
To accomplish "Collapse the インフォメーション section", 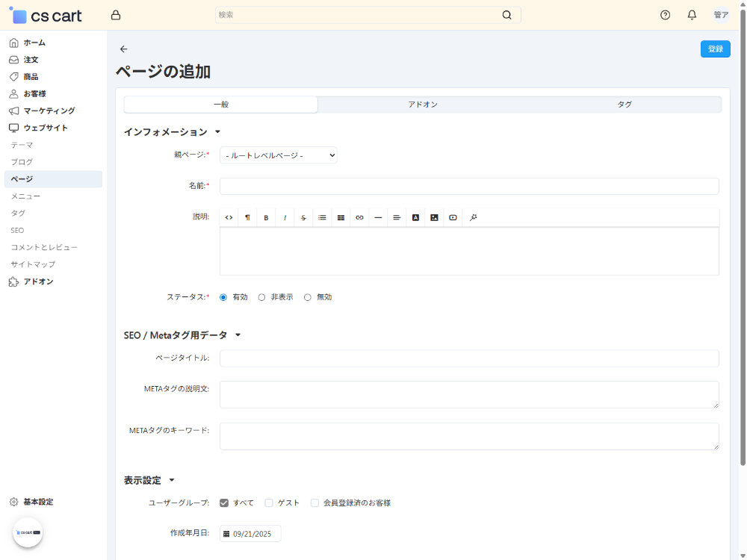I will coord(217,132).
